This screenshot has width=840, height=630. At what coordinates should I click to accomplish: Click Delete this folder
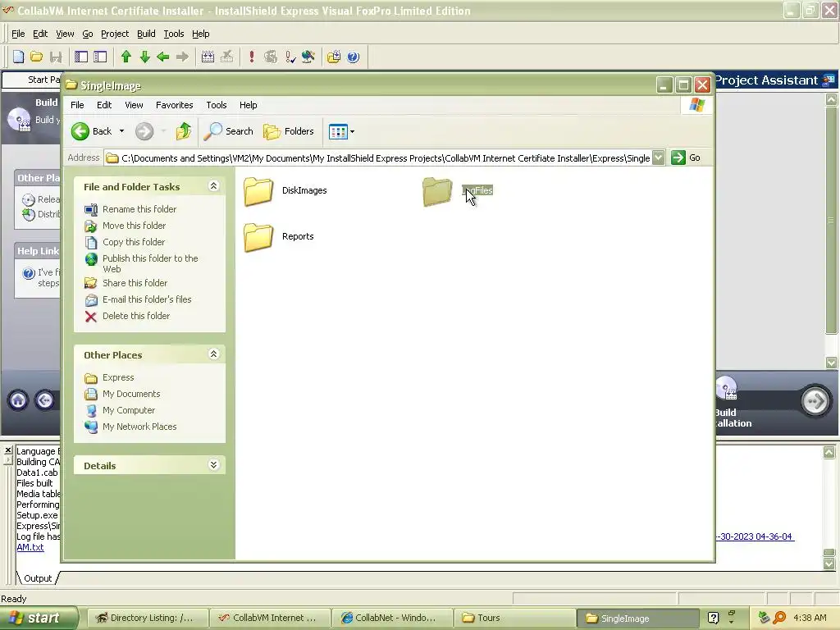coord(136,316)
